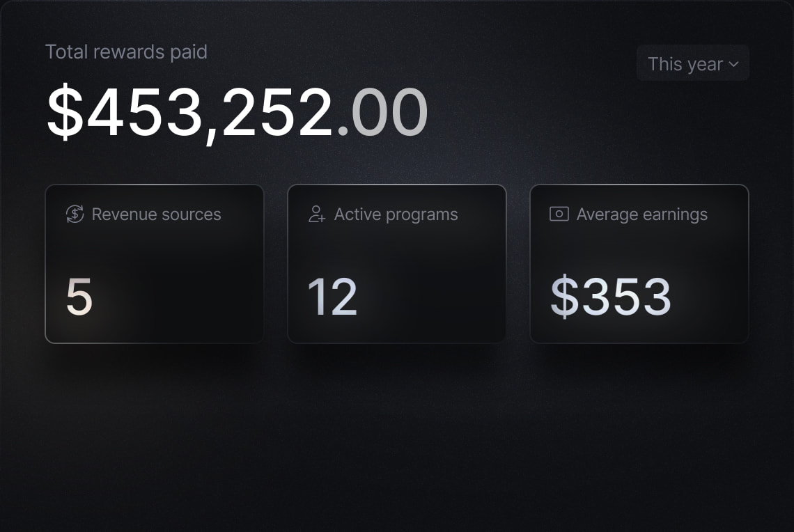This screenshot has width=794, height=532.
Task: Click the chevron on the This year selector
Action: pos(733,64)
